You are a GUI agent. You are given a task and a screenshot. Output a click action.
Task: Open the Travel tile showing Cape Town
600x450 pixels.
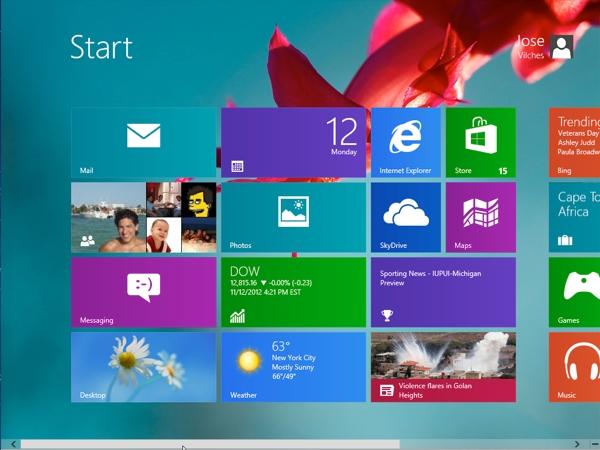point(574,217)
